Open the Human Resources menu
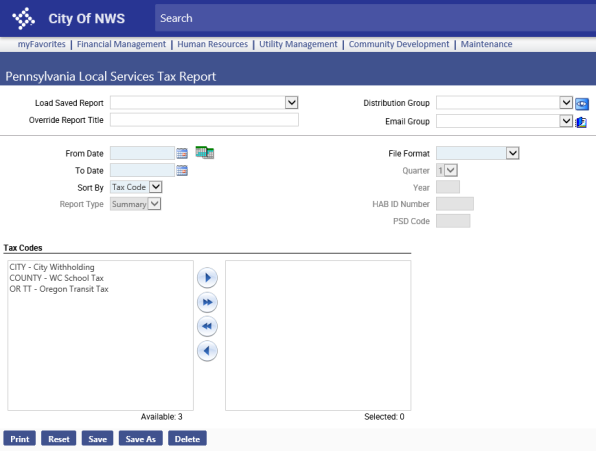Screen dimensions: 596x451 pos(212,44)
